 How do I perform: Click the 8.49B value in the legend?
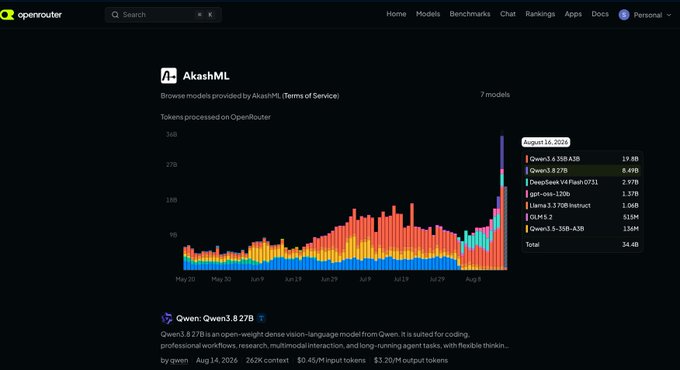tap(630, 171)
